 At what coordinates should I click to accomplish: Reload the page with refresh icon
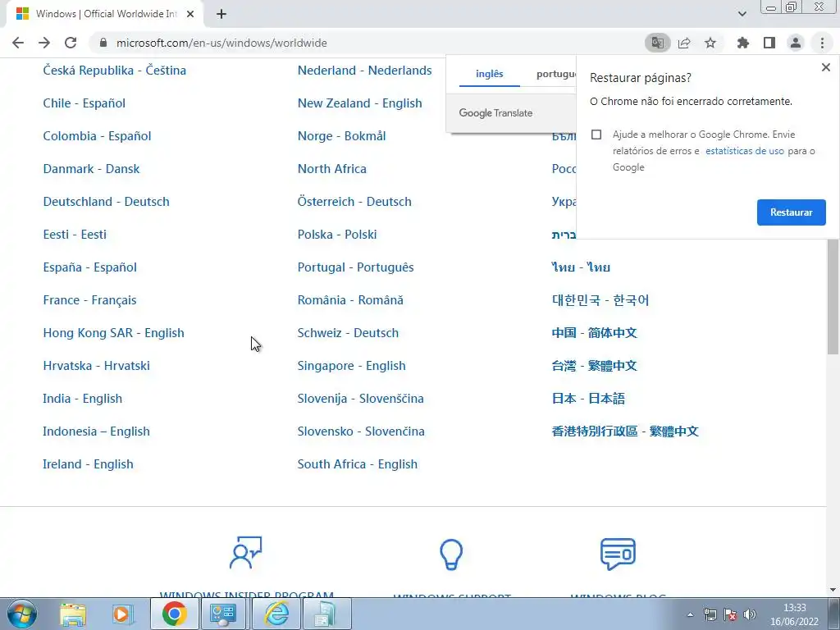pos(71,43)
